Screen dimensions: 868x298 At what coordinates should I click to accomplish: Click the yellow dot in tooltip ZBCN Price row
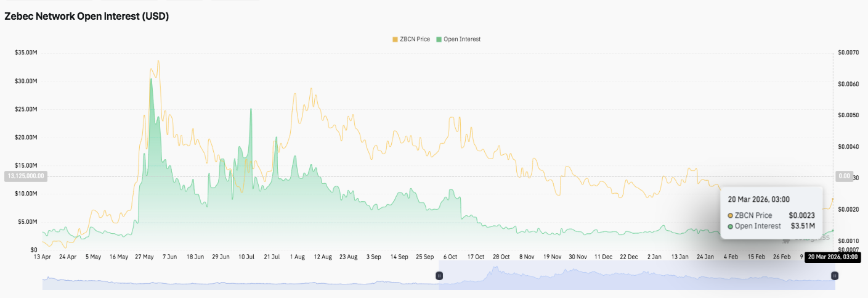tap(731, 215)
